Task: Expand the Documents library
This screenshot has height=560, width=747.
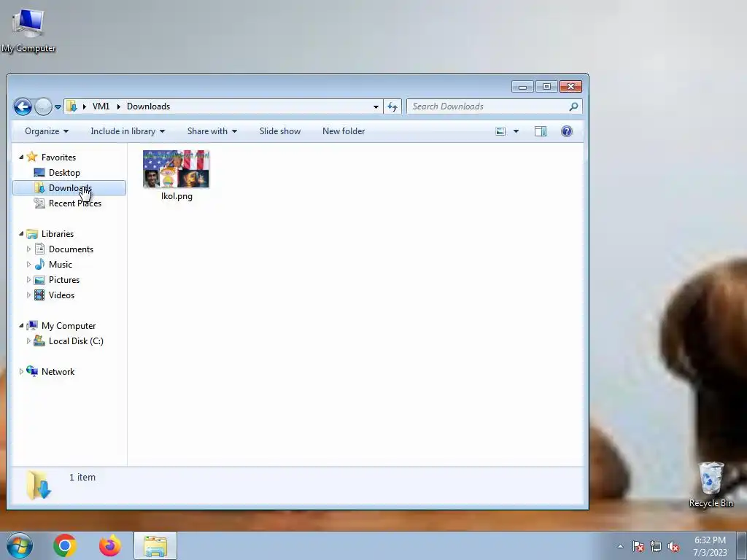Action: (x=28, y=249)
